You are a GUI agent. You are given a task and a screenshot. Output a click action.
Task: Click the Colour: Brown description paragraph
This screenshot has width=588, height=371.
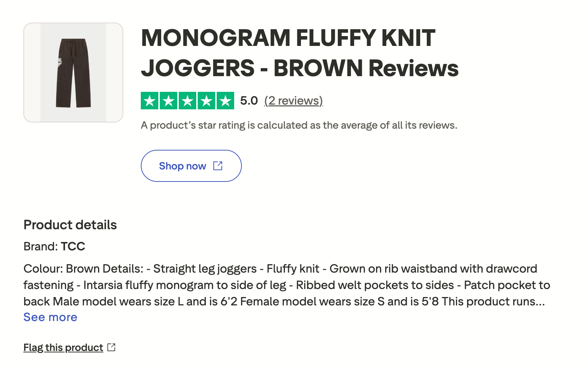[x=287, y=285]
